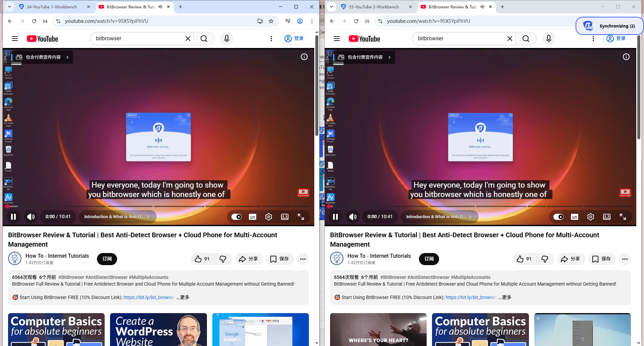The image size is (644, 346).
Task: Start voice search with the microphone icon
Action: pos(226,38)
